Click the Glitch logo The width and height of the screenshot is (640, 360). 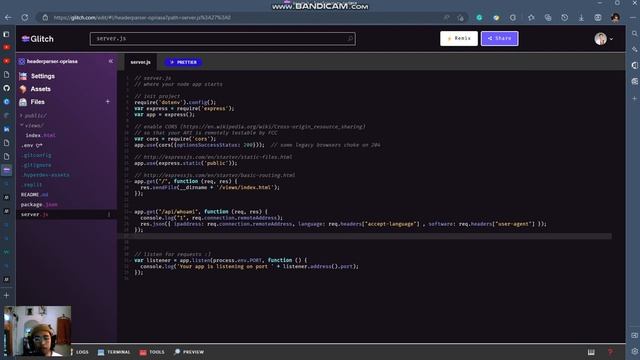(x=38, y=39)
